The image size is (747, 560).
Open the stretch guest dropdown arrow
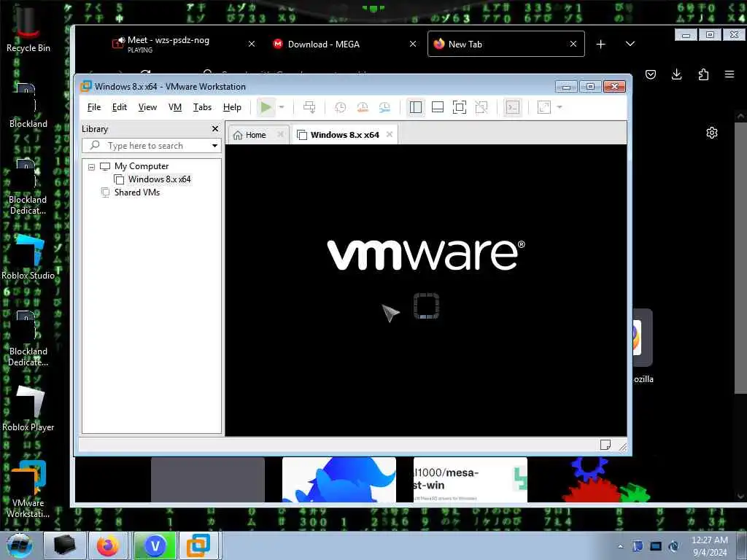point(560,107)
